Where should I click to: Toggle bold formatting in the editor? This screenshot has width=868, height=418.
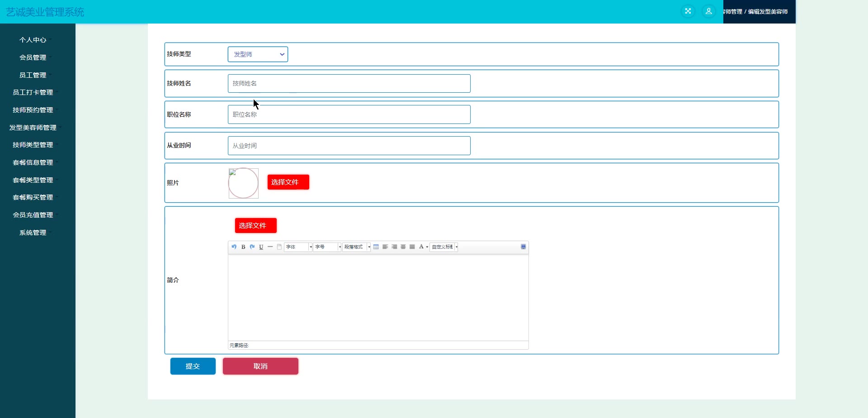[x=243, y=247]
